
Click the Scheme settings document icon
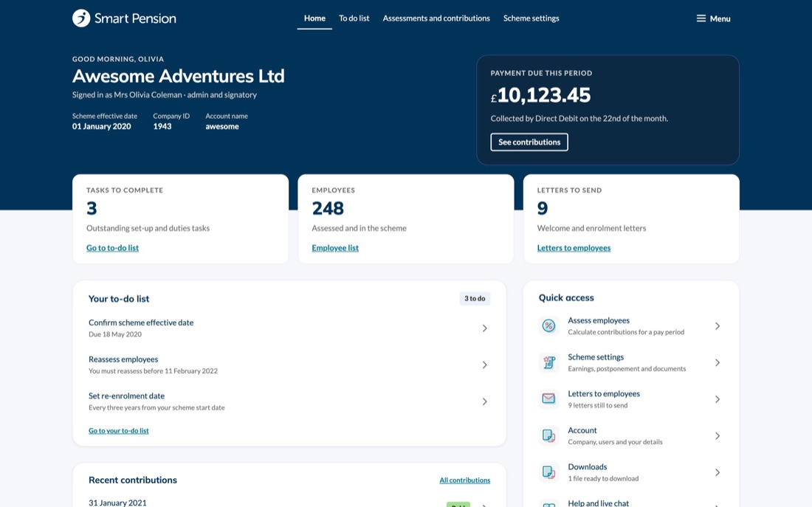coord(548,362)
